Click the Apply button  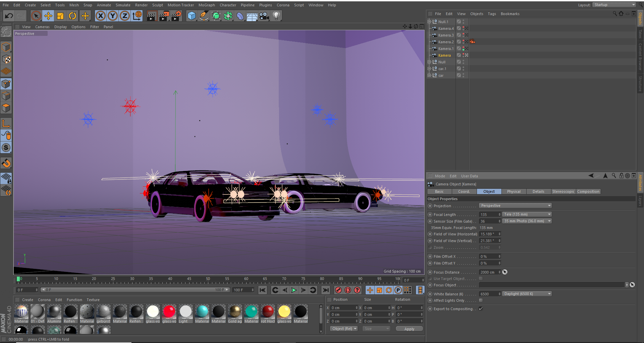409,329
